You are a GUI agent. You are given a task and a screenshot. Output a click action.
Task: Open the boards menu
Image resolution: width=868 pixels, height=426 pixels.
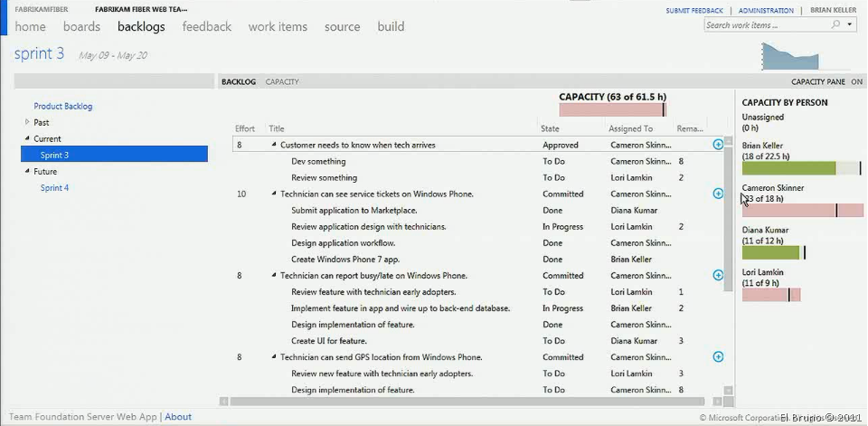coord(81,27)
